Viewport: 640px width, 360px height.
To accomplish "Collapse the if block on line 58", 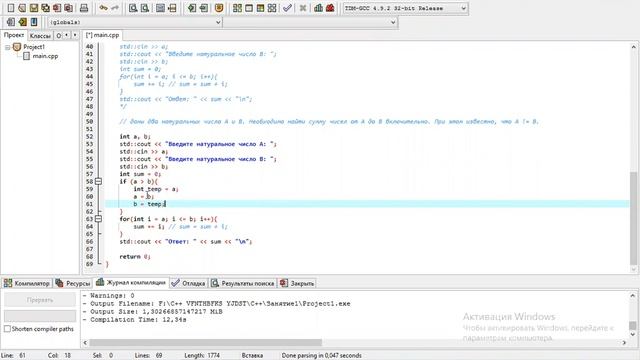I will [x=98, y=182].
